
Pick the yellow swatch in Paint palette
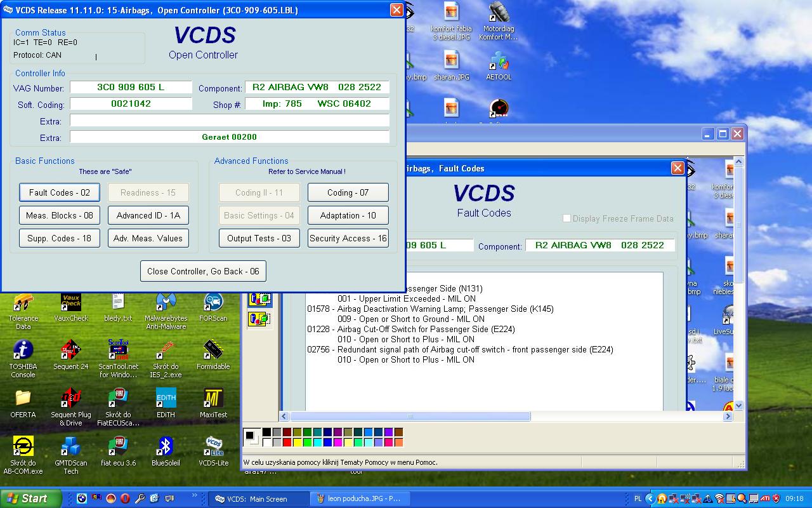click(297, 443)
